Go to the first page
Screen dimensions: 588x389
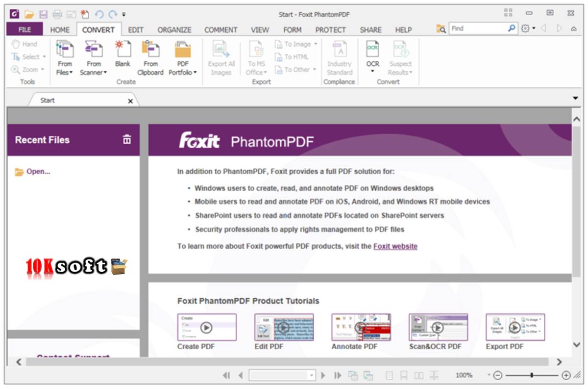point(226,375)
